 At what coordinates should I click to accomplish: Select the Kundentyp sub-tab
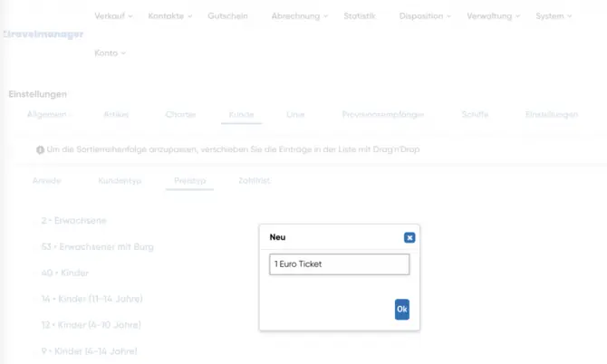coord(120,181)
